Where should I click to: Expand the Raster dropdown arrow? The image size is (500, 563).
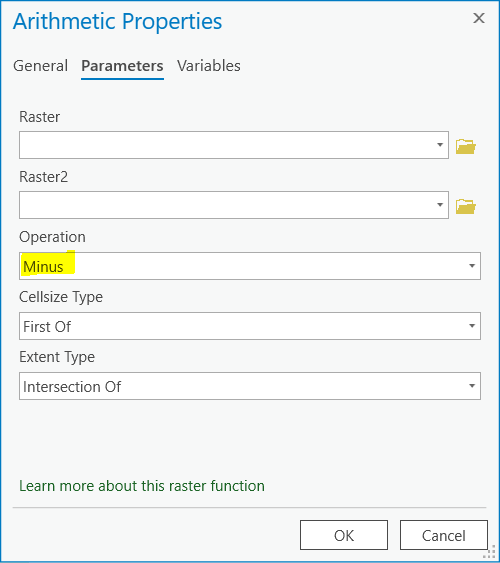[440, 145]
